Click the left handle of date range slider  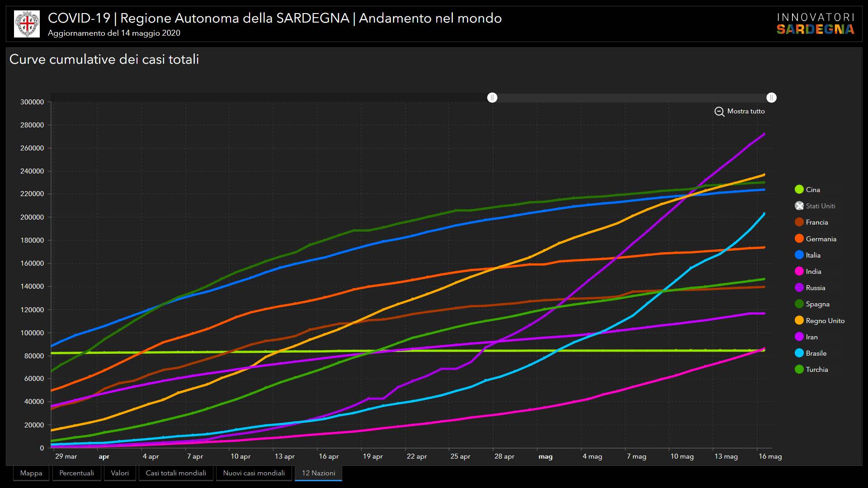(x=492, y=98)
